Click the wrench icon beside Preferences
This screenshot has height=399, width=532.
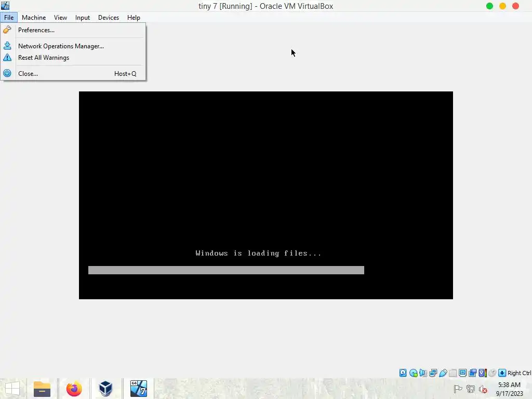[7, 30]
